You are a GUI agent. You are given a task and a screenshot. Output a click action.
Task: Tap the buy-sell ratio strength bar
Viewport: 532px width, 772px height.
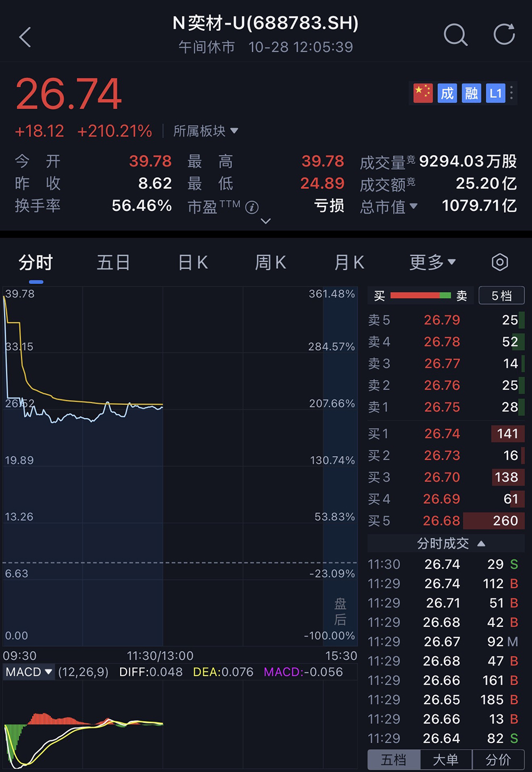420,295
